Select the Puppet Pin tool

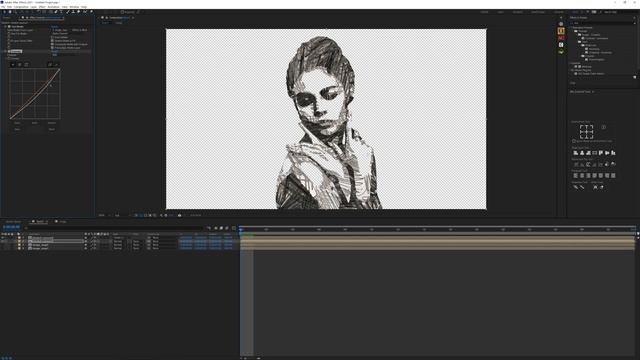point(91,12)
